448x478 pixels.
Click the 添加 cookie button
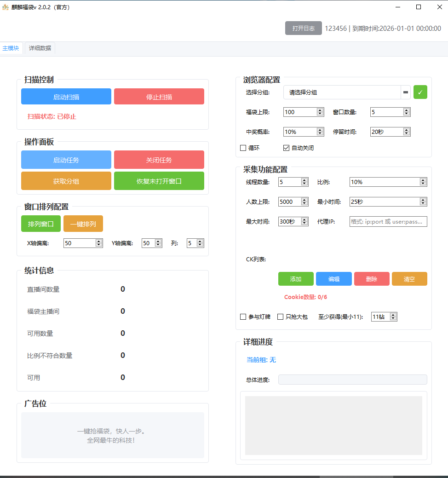(x=296, y=279)
